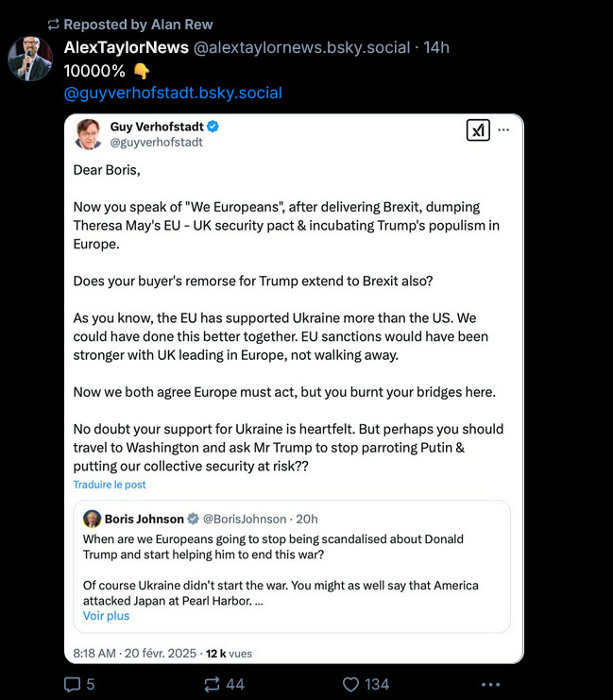
Task: Click the Boris Johnson name in quote
Action: click(145, 519)
